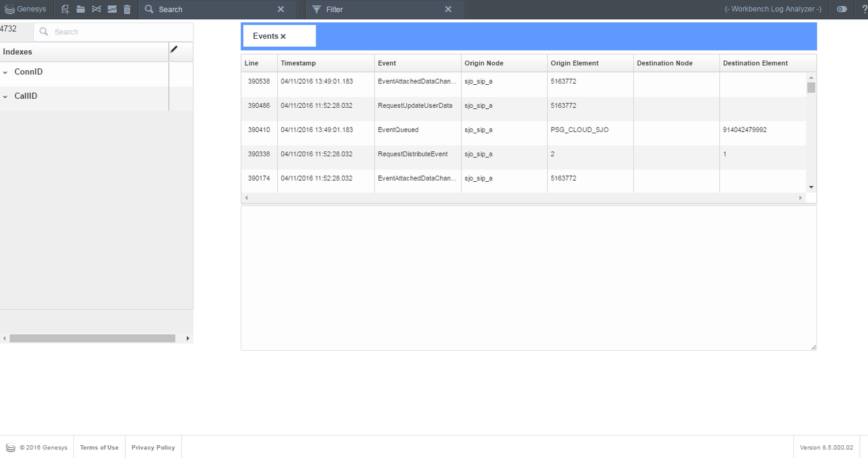Toggle the switch beside Workbench Log Analyzer
This screenshot has height=458, width=868.
[842, 9]
